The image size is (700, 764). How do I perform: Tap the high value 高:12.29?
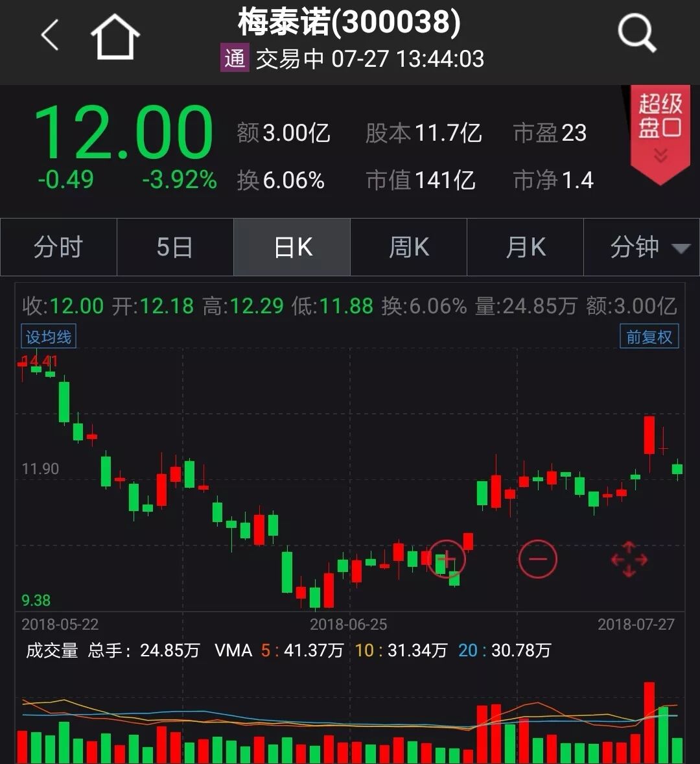(x=243, y=306)
